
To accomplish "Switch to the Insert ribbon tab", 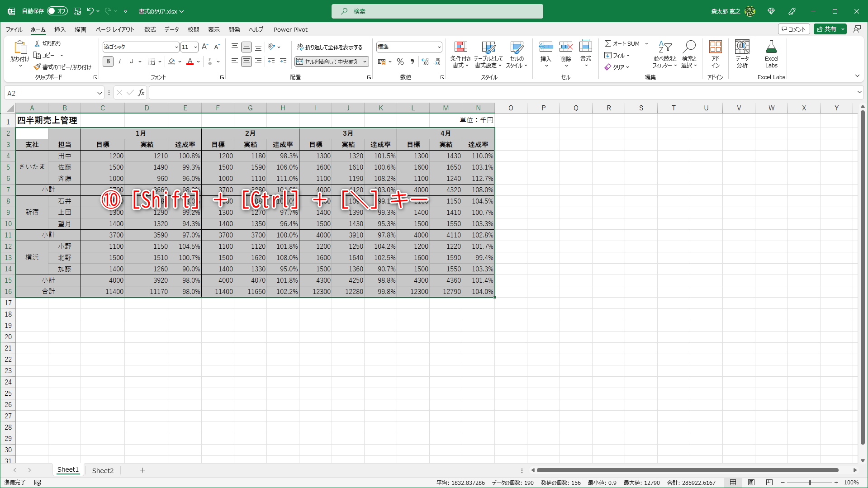I will pos(60,29).
